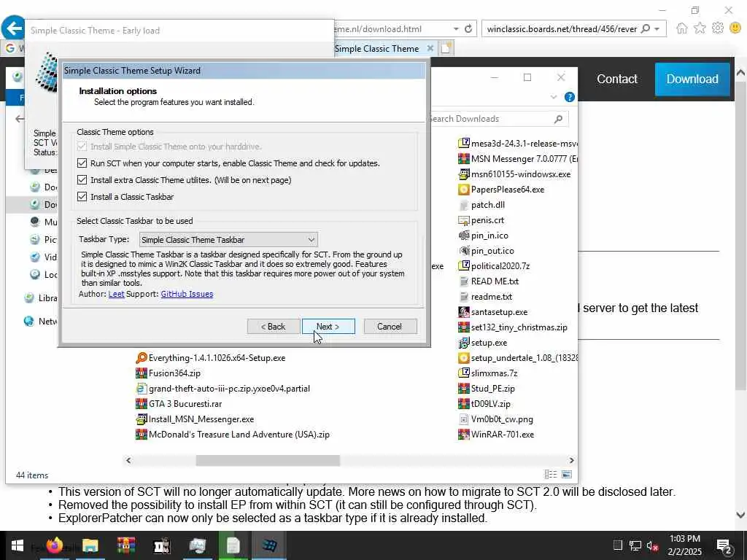Click the magnifier in the browser search box

point(646,29)
